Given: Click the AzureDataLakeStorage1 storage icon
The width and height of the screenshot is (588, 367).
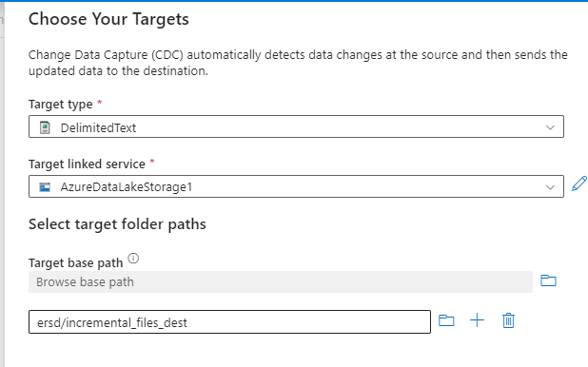Looking at the screenshot, I should 45,186.
